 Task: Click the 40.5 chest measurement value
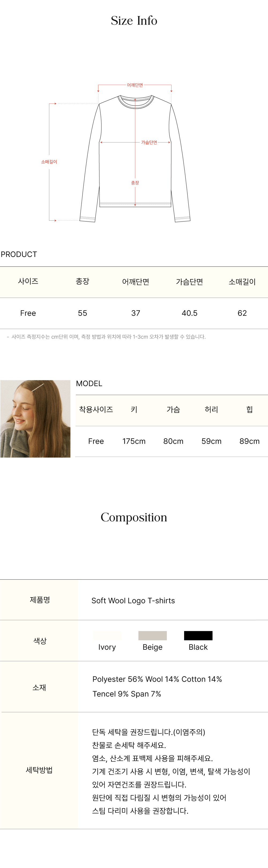point(189,313)
